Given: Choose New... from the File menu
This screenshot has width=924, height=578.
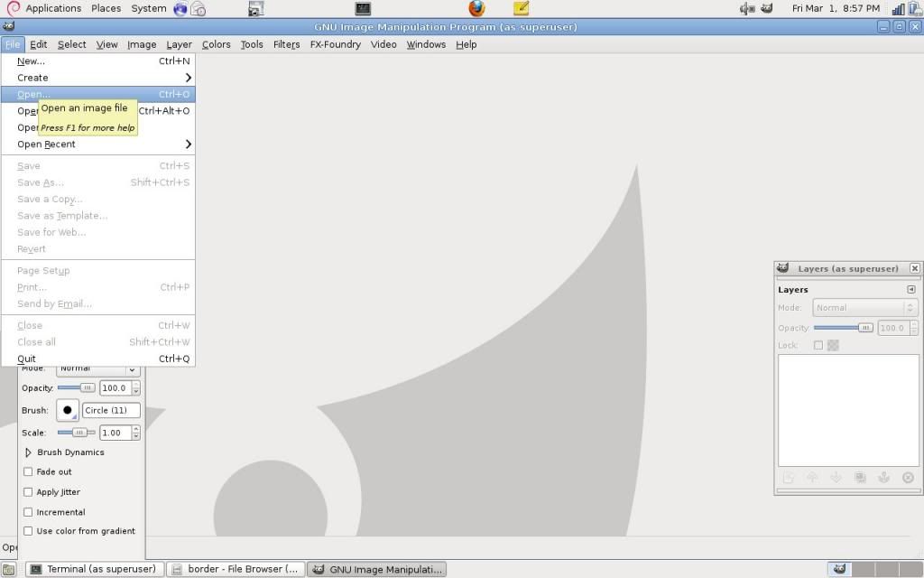Looking at the screenshot, I should pos(98,61).
